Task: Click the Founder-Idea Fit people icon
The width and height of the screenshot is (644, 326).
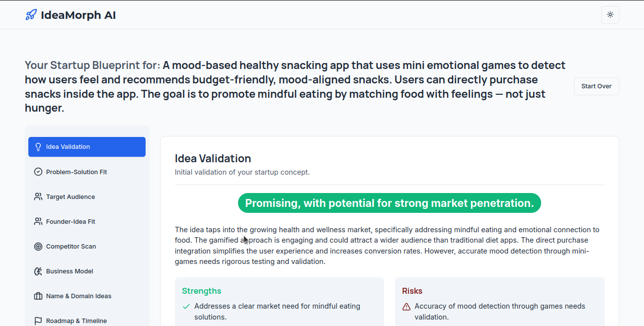Action: pos(38,221)
